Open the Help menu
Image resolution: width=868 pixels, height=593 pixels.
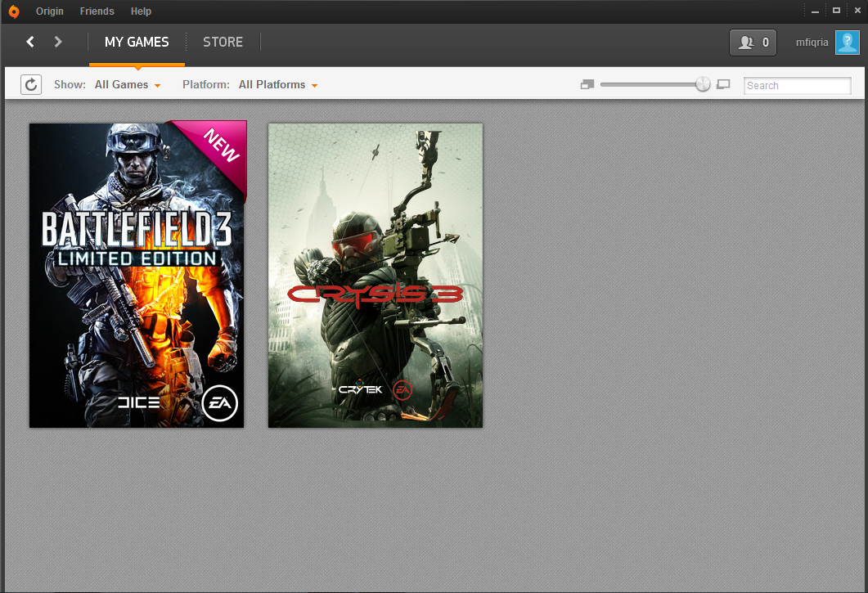(x=142, y=11)
